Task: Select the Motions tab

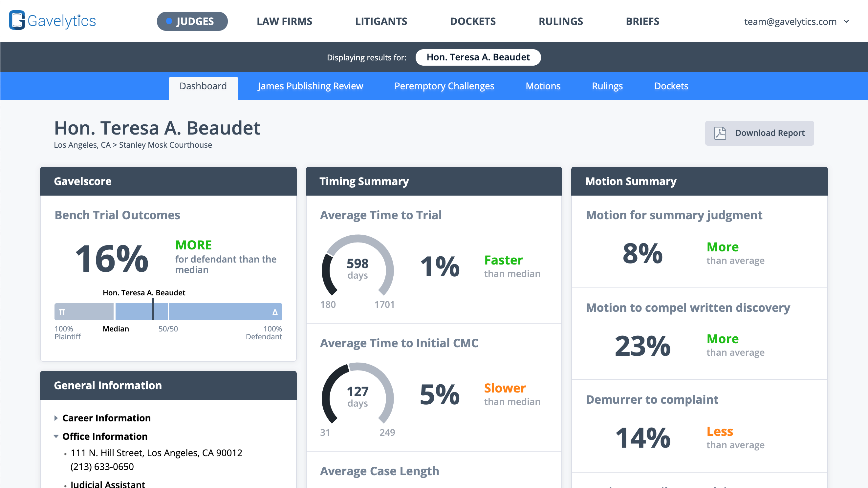Action: tap(543, 86)
